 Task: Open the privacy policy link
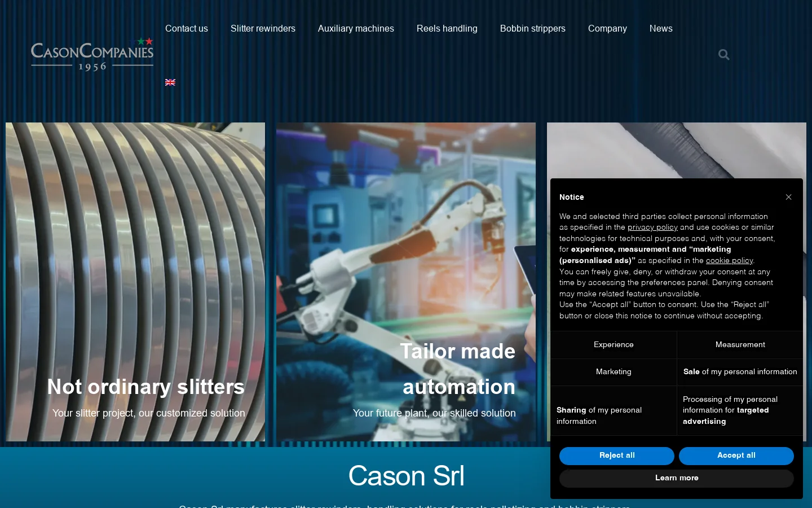point(652,227)
